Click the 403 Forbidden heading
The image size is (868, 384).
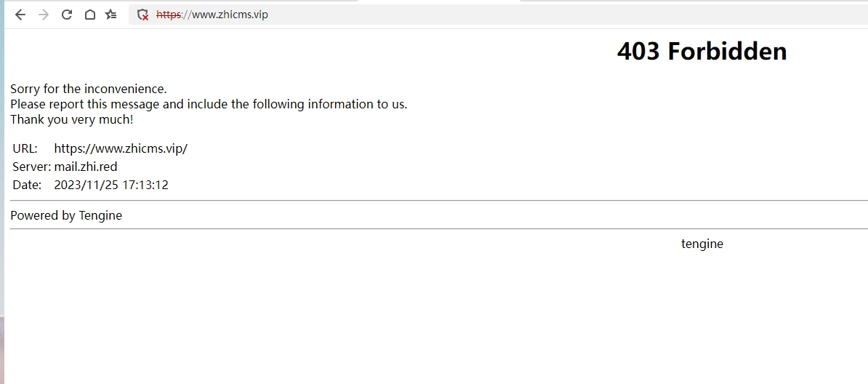click(702, 51)
